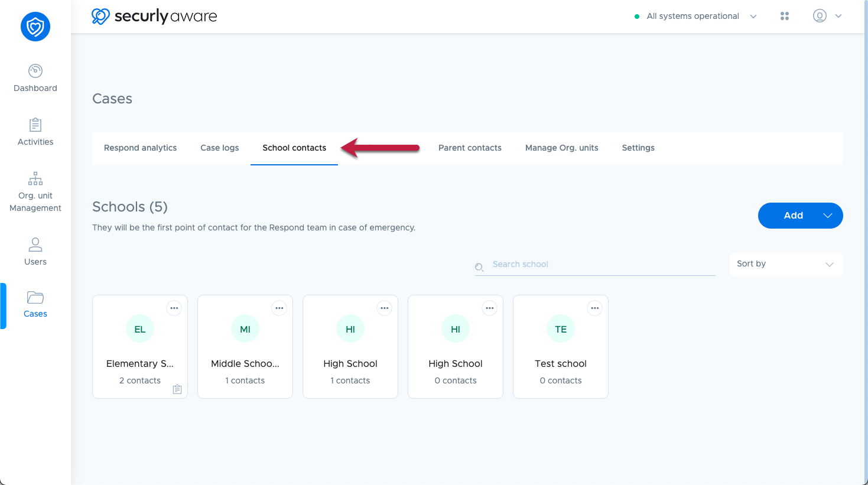The width and height of the screenshot is (868, 485).
Task: Click Org. unit Management label
Action: pos(35,202)
